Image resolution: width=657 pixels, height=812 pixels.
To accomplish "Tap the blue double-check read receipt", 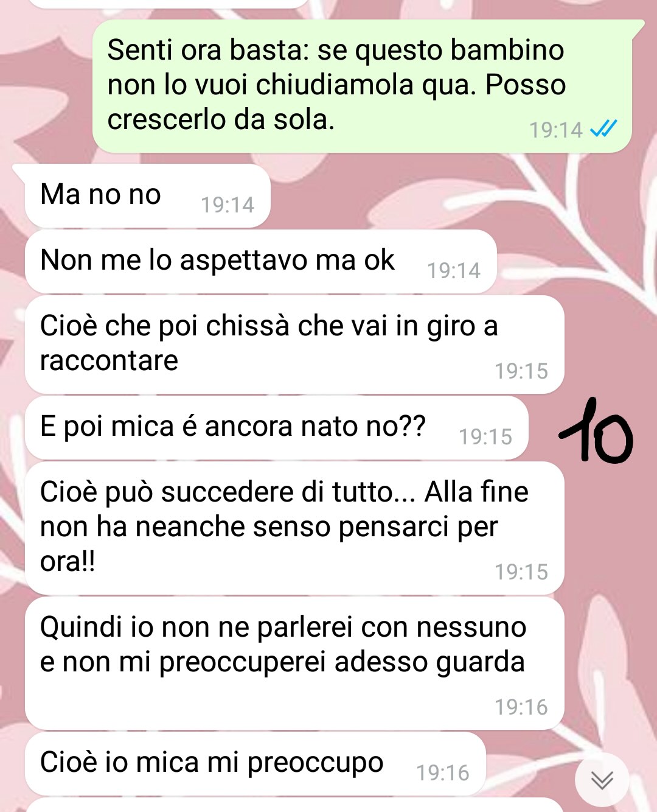I will 603,129.
